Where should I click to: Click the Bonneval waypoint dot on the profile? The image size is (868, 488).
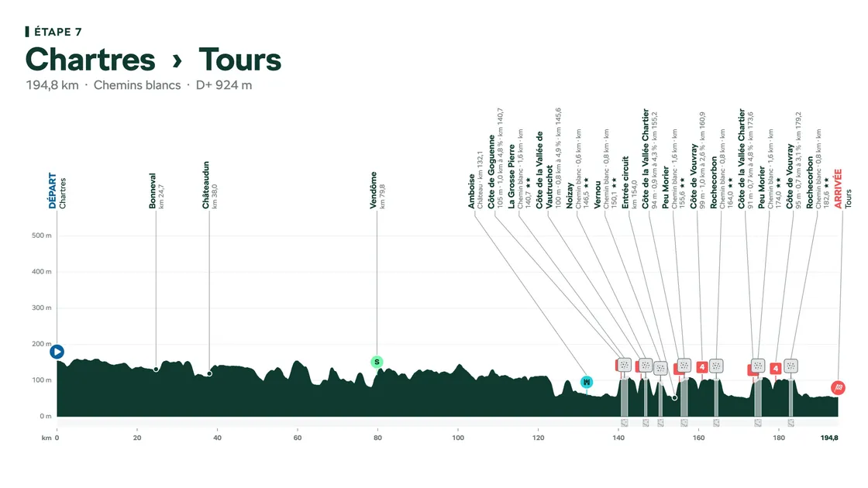[156, 369]
